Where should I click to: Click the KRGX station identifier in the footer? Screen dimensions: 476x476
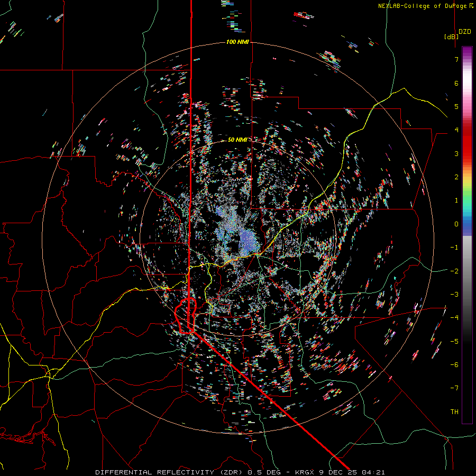click(x=305, y=472)
